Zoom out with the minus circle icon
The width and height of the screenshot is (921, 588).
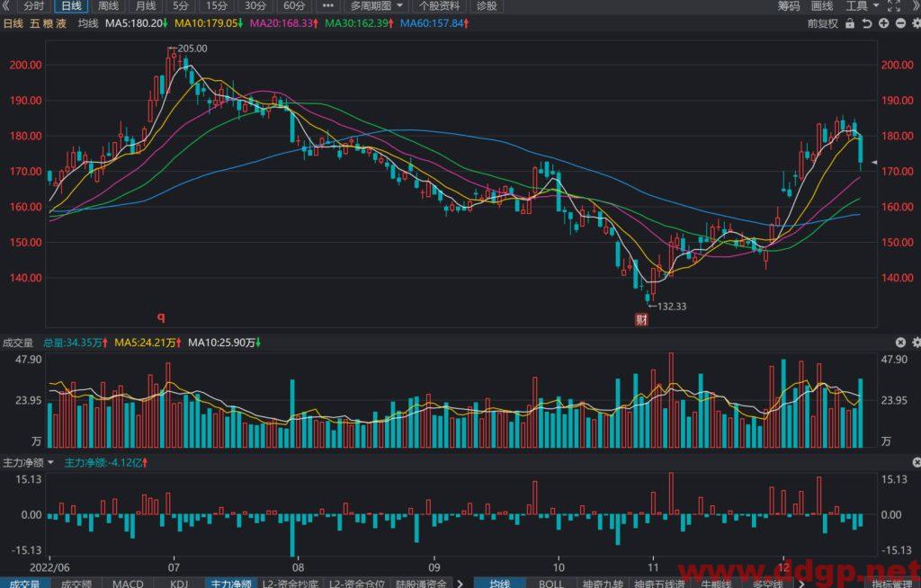click(x=900, y=23)
